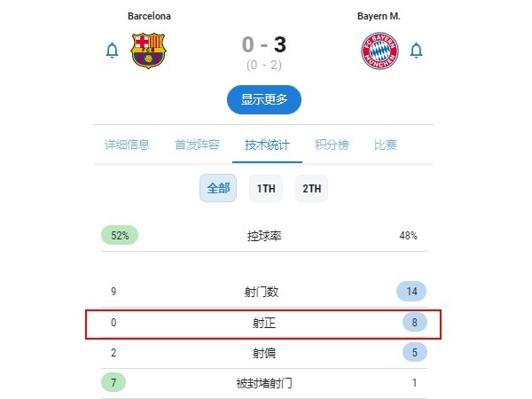
Task: Switch to the 详细信息 tab
Action: point(127,145)
